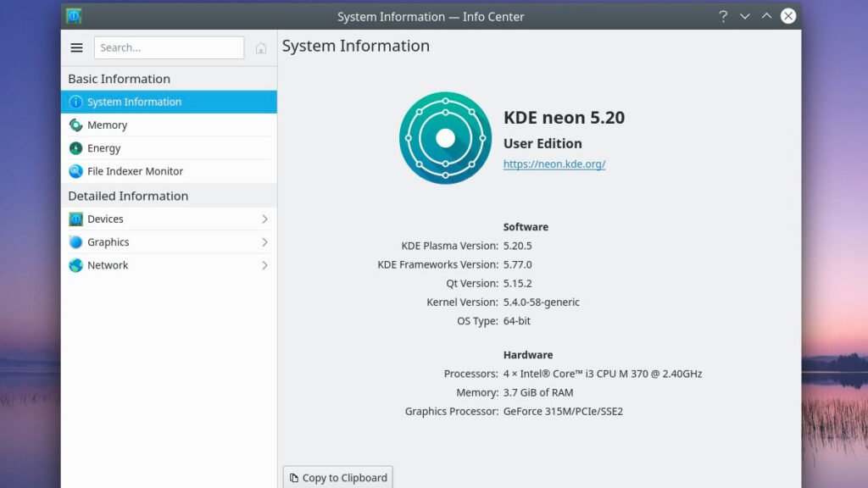Open the File Indexer Monitor page
868x488 pixels.
pos(169,171)
